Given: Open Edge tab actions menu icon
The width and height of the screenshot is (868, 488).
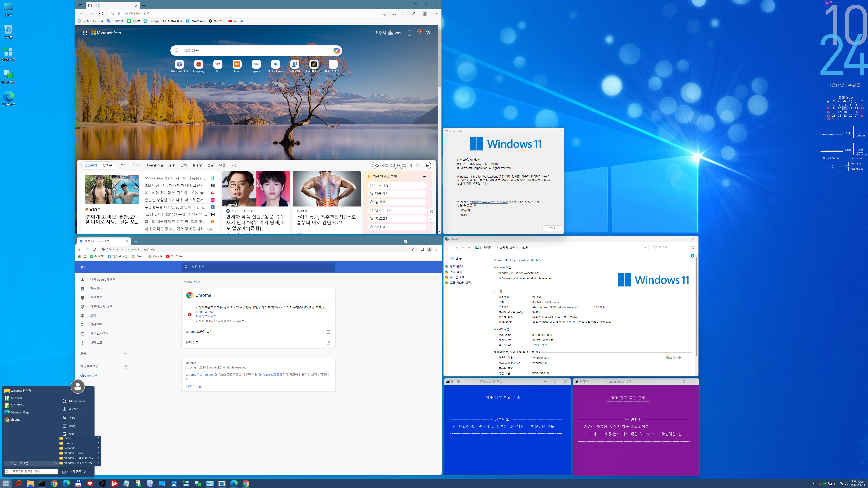Looking at the screenshot, I should [x=80, y=5].
